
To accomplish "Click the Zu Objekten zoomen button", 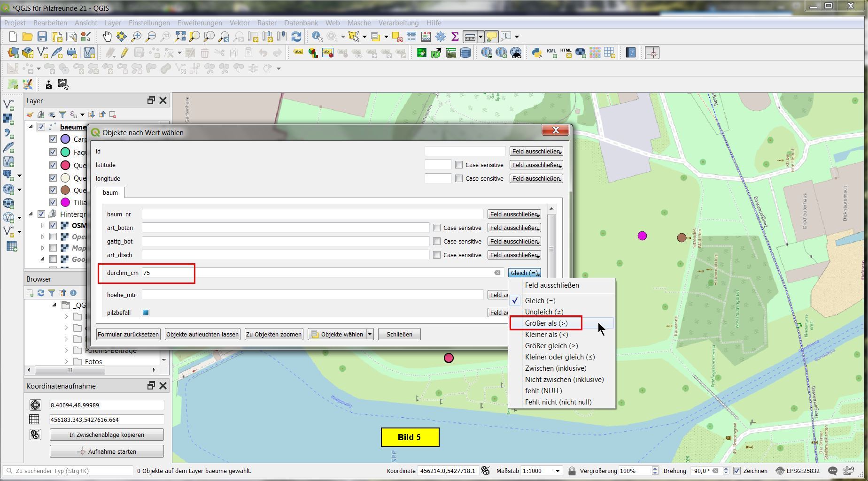I will (274, 334).
